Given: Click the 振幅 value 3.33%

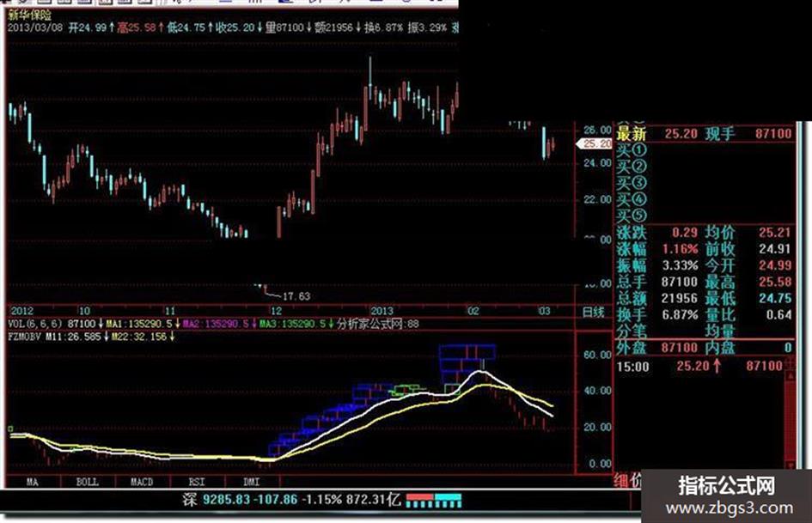Looking at the screenshot, I should [x=680, y=265].
